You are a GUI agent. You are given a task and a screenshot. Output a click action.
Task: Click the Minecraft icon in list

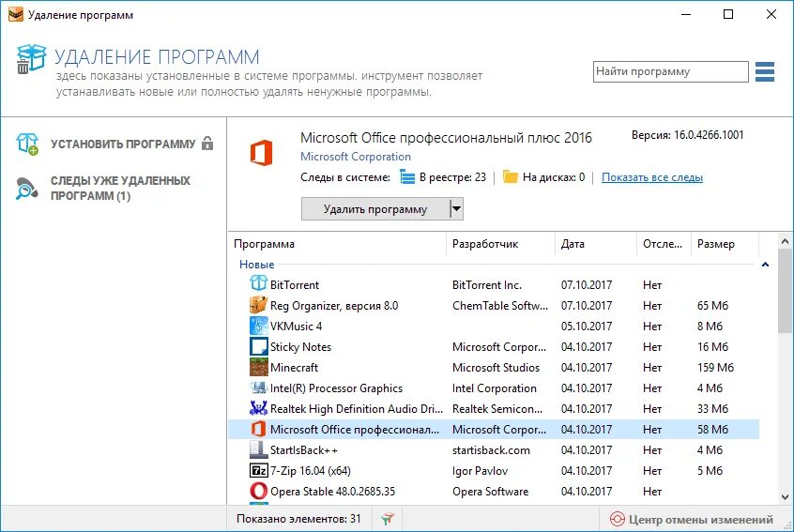click(x=258, y=367)
